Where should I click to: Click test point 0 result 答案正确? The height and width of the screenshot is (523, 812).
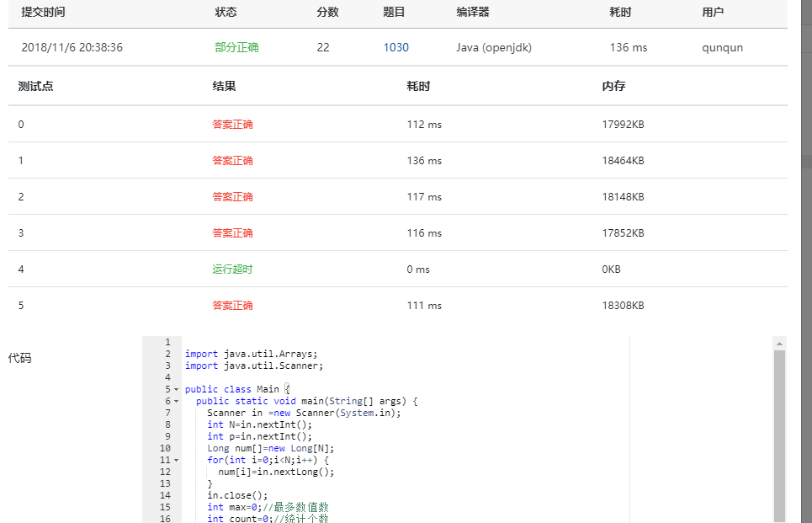click(x=232, y=125)
